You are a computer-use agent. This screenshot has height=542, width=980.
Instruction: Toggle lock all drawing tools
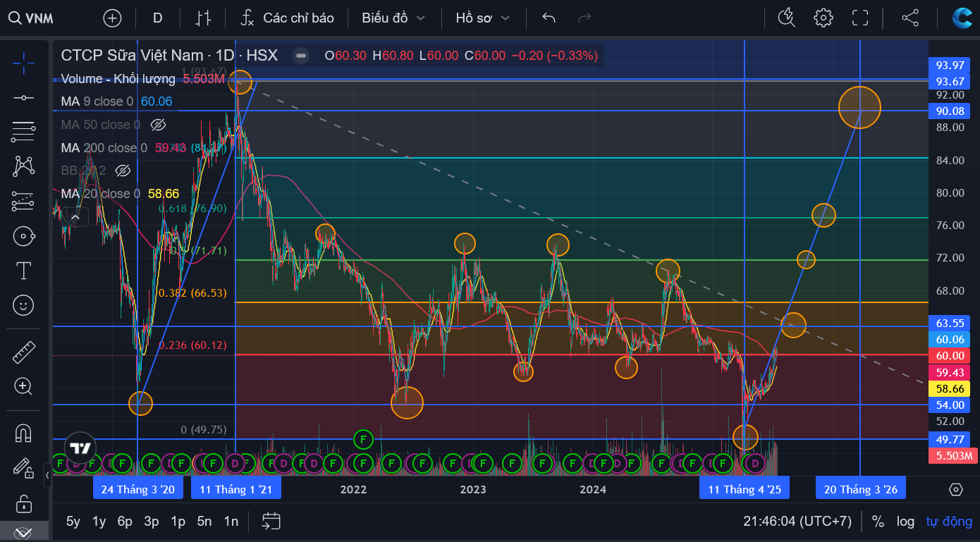point(23,503)
